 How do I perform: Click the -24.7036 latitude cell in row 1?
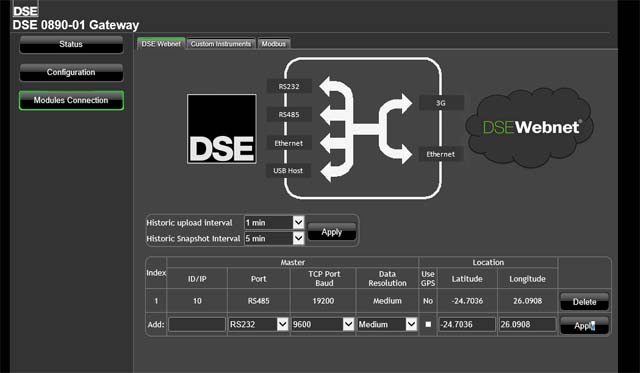[467, 301]
